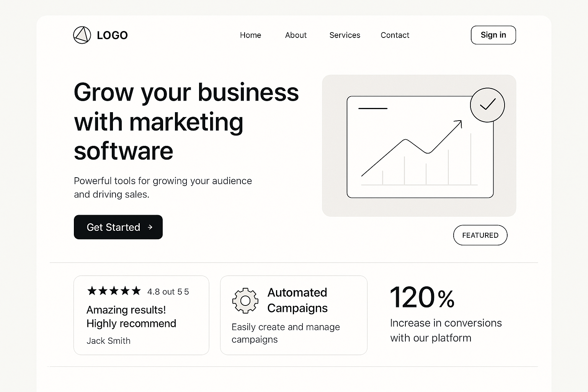Click the gear icon beside Automated Campaigns

click(245, 301)
